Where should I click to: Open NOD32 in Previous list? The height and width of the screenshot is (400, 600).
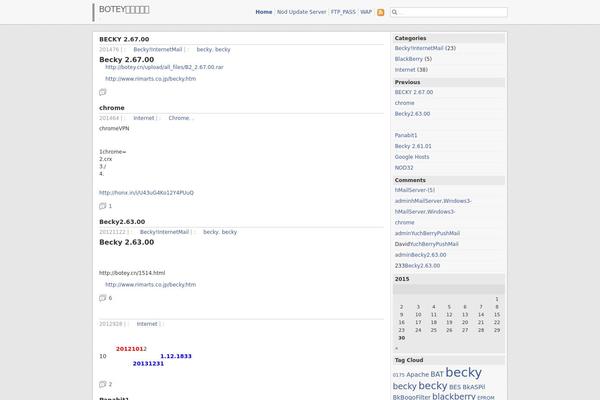404,168
